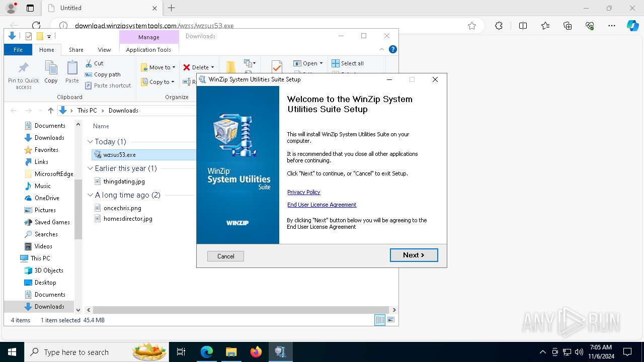Open Pictures in navigation pane
644x362 pixels.
(x=45, y=210)
